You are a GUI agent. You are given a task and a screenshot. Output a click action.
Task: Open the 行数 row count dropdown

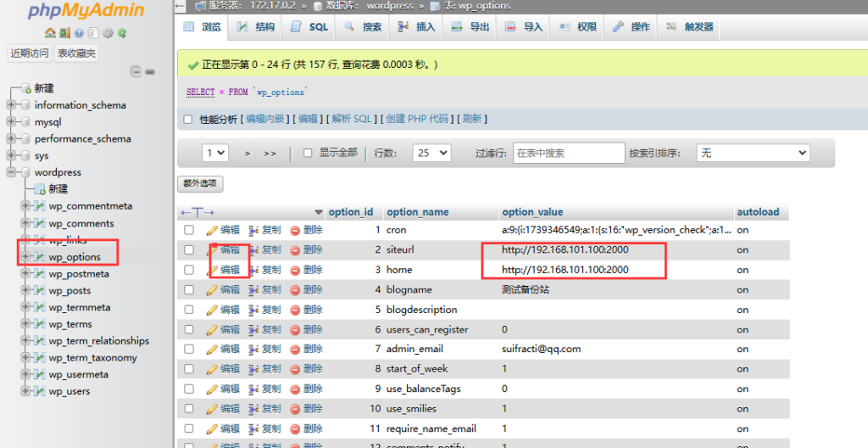pos(431,153)
